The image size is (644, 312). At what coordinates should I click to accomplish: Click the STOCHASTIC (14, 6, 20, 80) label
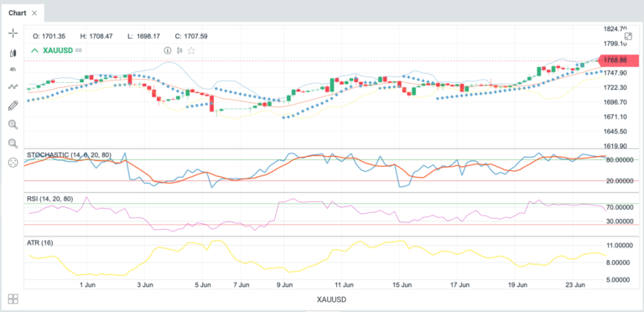point(69,155)
